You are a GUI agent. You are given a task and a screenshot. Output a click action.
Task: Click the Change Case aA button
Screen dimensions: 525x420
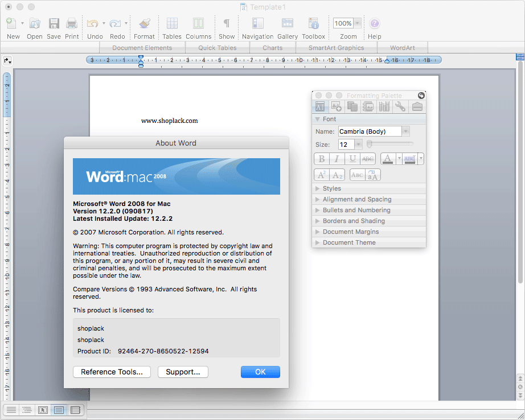click(372, 175)
